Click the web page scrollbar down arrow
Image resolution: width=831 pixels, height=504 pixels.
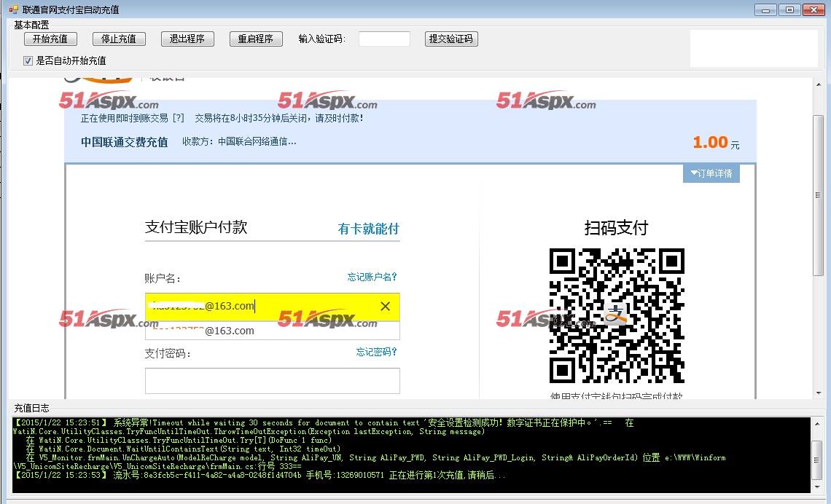819,393
